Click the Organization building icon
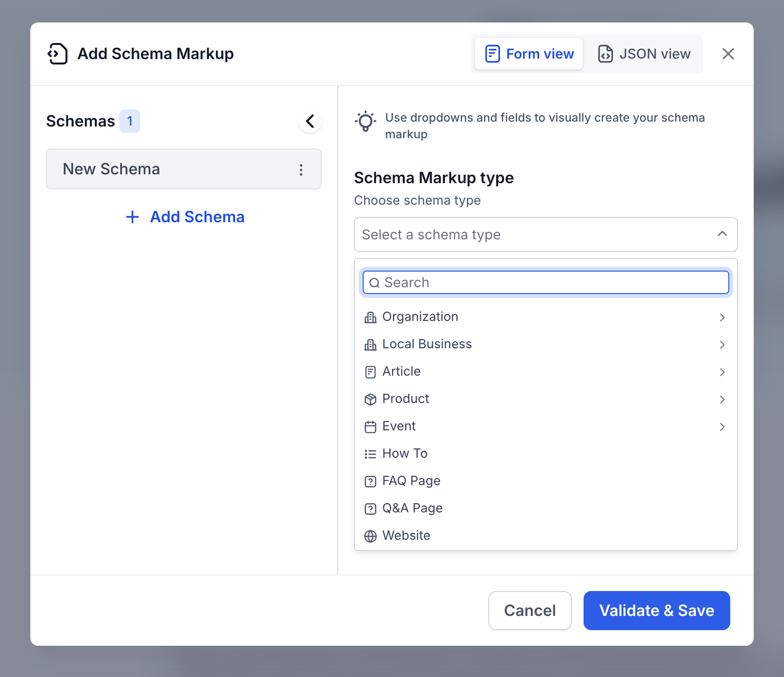The image size is (784, 677). tap(370, 317)
